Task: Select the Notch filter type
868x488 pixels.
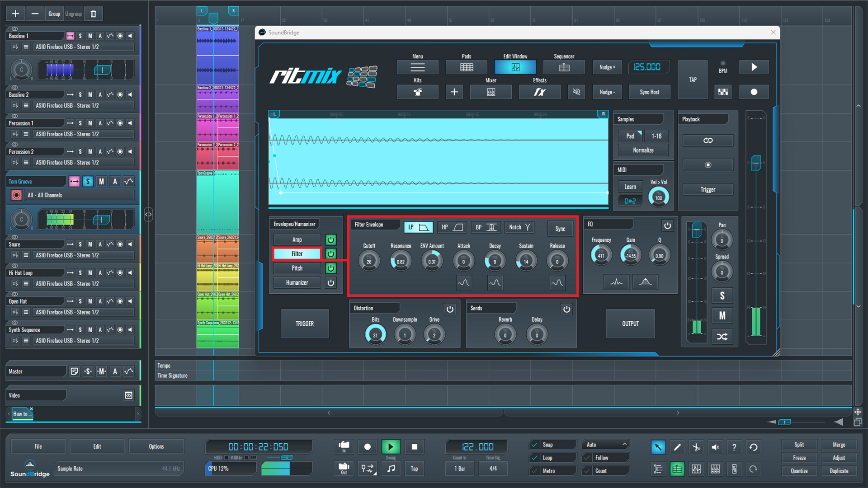Action: coord(519,227)
